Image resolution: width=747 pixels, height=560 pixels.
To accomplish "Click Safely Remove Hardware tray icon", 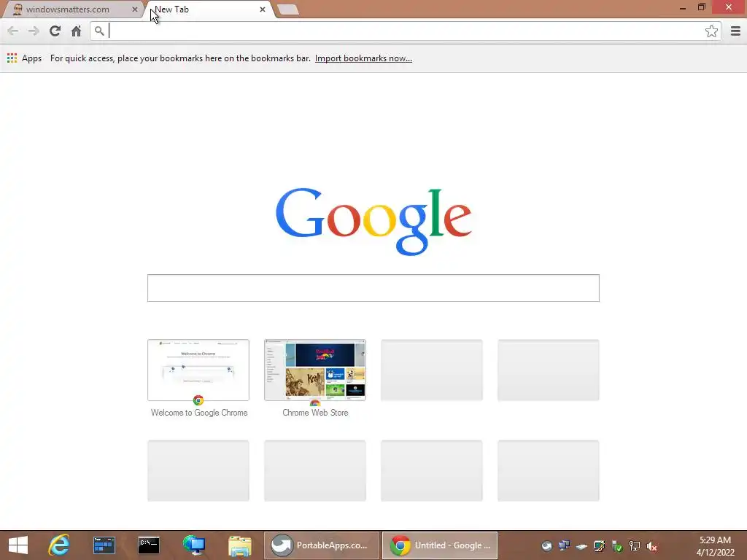I will point(617,546).
